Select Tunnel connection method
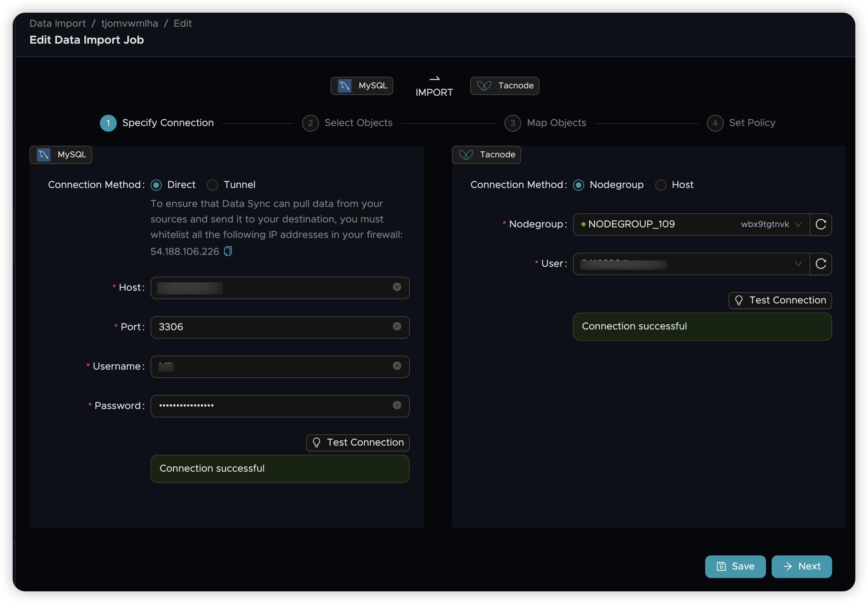Image resolution: width=868 pixels, height=604 pixels. pyautogui.click(x=212, y=185)
